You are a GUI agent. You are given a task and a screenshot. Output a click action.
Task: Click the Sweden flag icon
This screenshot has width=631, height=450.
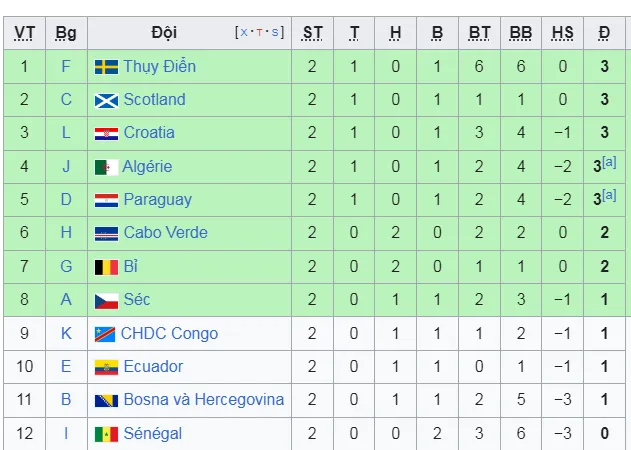[106, 67]
